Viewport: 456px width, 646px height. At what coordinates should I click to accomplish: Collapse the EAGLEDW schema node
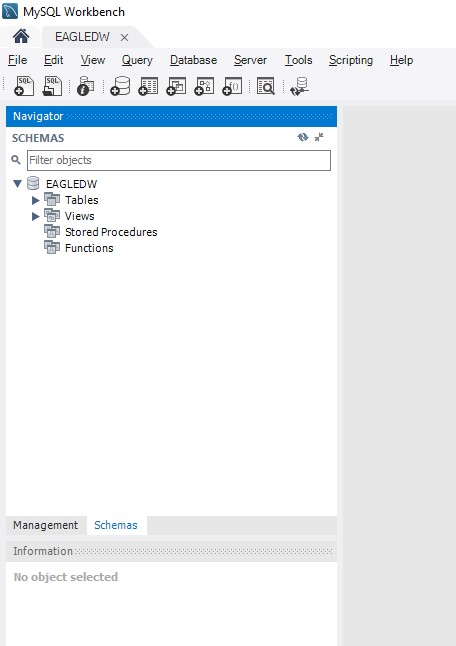tap(17, 184)
